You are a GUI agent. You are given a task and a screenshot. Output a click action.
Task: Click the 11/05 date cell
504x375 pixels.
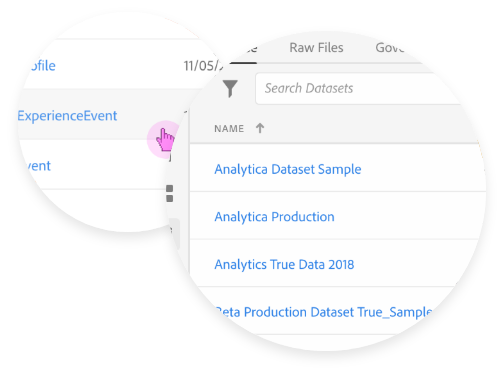[203, 66]
